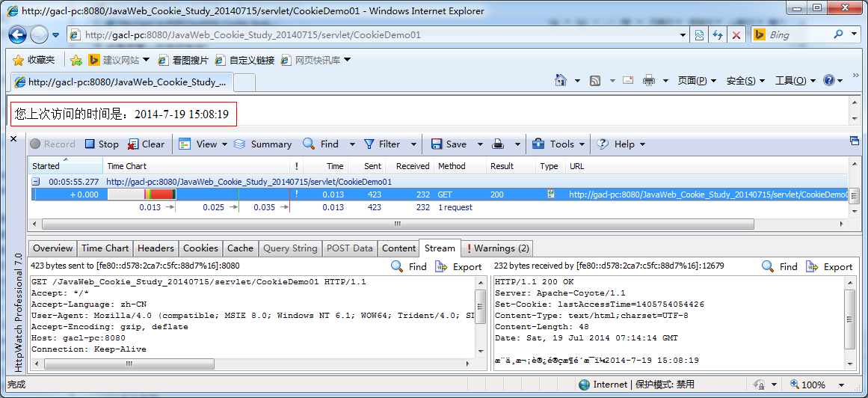Click the add to favorites bar icon
The image size is (868, 398).
click(x=76, y=60)
